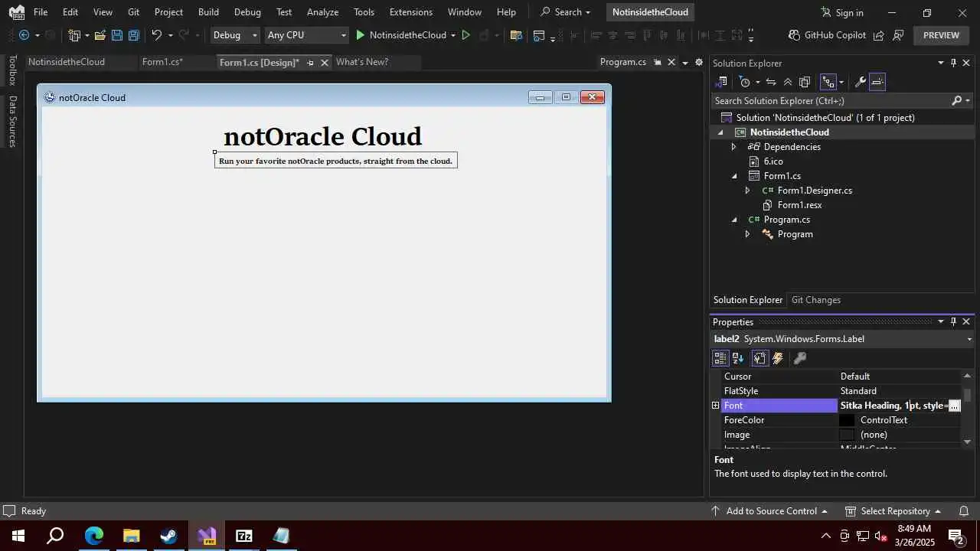Click Send Feedback icon beside GitHub Copilot
The width and height of the screenshot is (980, 551).
(x=879, y=35)
